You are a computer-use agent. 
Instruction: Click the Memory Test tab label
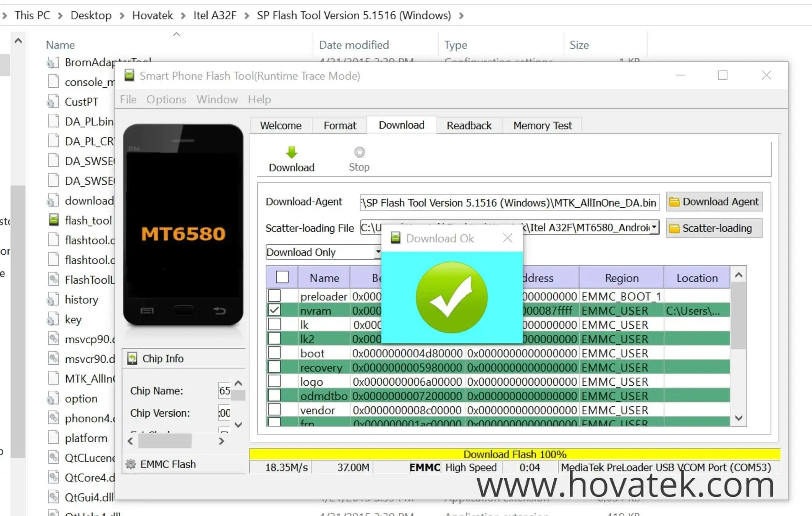pos(542,125)
